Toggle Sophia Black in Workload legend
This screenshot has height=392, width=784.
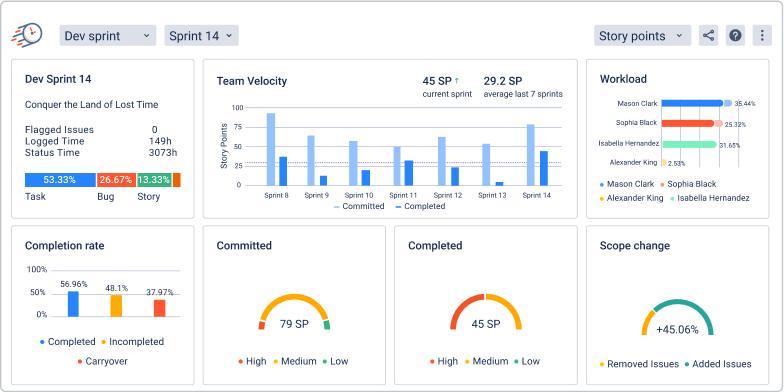coord(688,184)
